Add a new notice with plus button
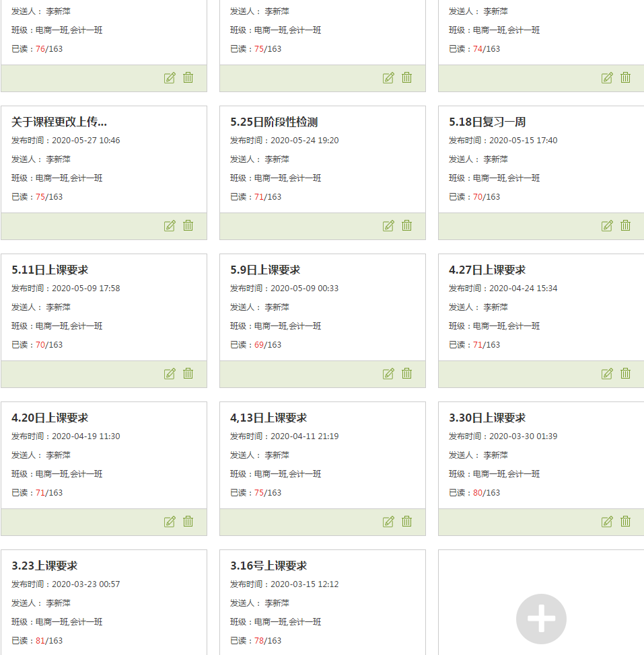 pyautogui.click(x=541, y=619)
